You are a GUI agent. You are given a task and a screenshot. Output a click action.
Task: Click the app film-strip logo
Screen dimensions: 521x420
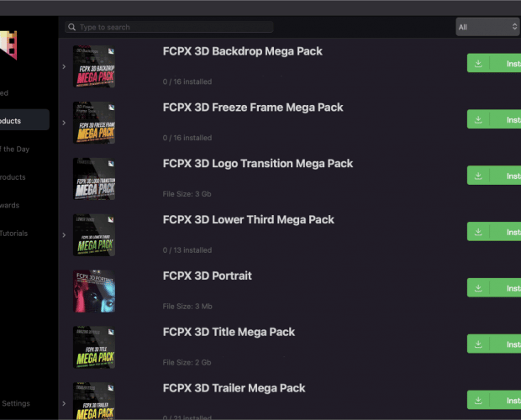click(8, 45)
